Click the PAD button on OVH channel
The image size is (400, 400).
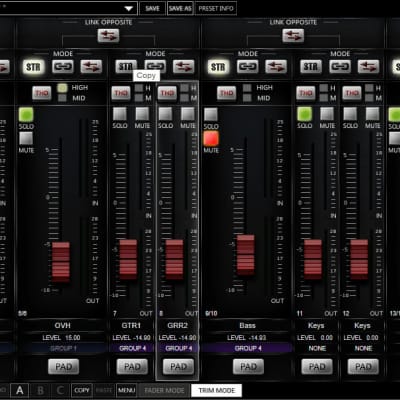(63, 367)
